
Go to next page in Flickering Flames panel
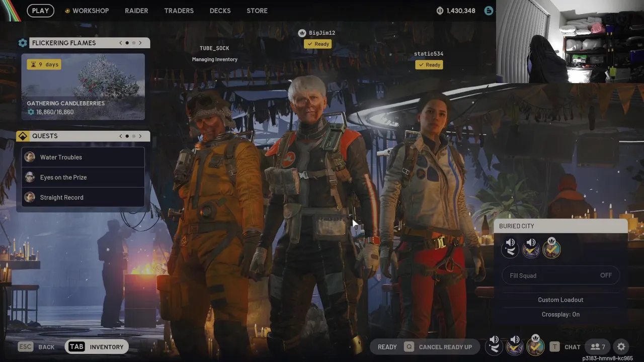(x=140, y=43)
